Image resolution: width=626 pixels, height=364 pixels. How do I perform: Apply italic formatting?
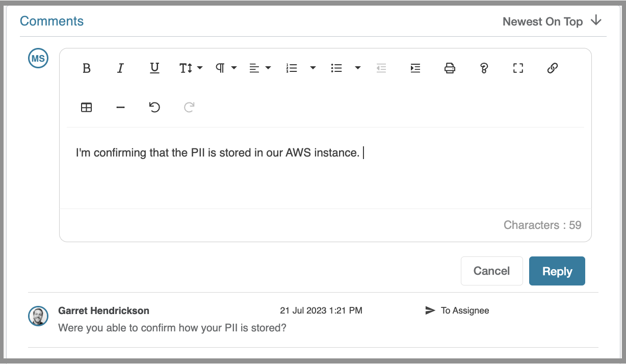(120, 68)
